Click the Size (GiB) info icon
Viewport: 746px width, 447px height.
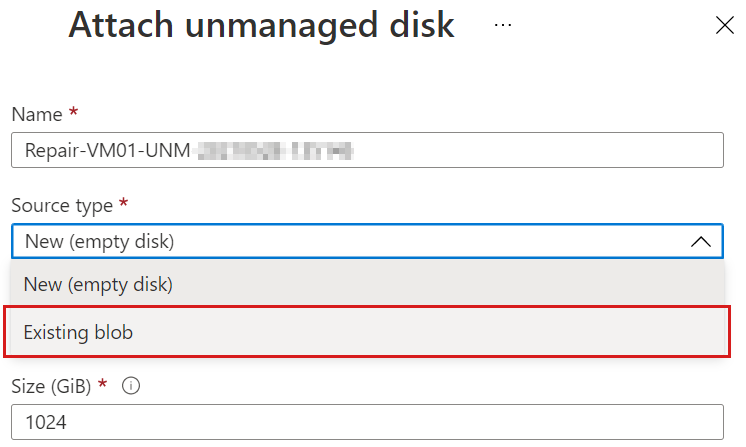132,387
